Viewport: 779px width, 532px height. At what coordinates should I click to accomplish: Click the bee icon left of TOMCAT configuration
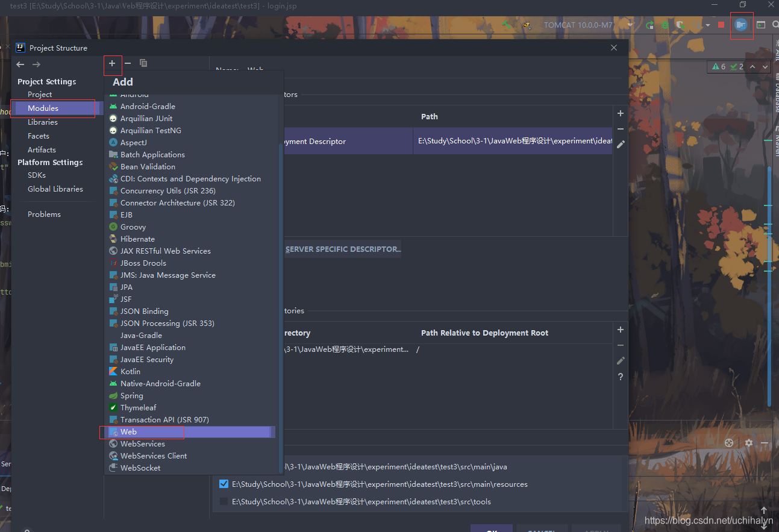point(527,25)
